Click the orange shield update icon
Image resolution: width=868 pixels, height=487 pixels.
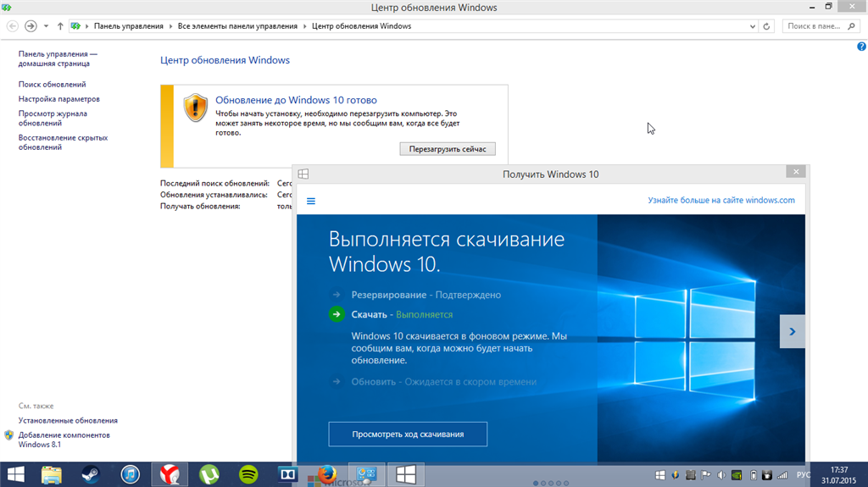pyautogui.click(x=196, y=107)
